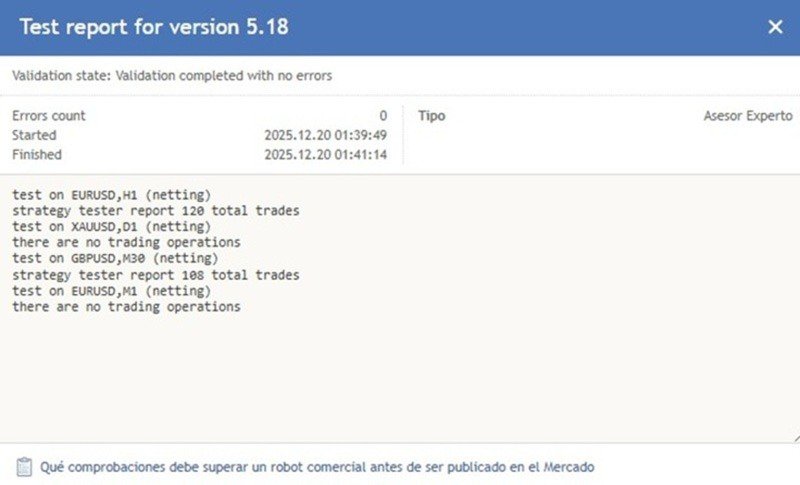Click the log area resize grip
This screenshot has height=485, width=800.
(x=794, y=437)
